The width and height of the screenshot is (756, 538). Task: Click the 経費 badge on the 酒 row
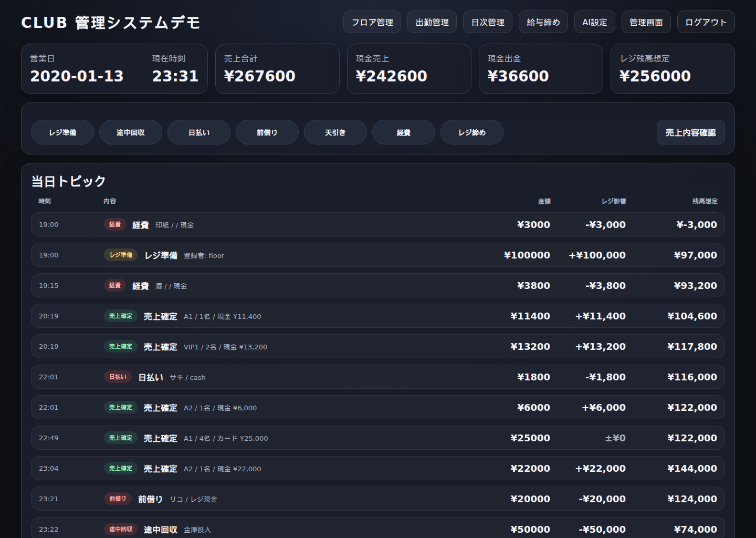tap(114, 285)
